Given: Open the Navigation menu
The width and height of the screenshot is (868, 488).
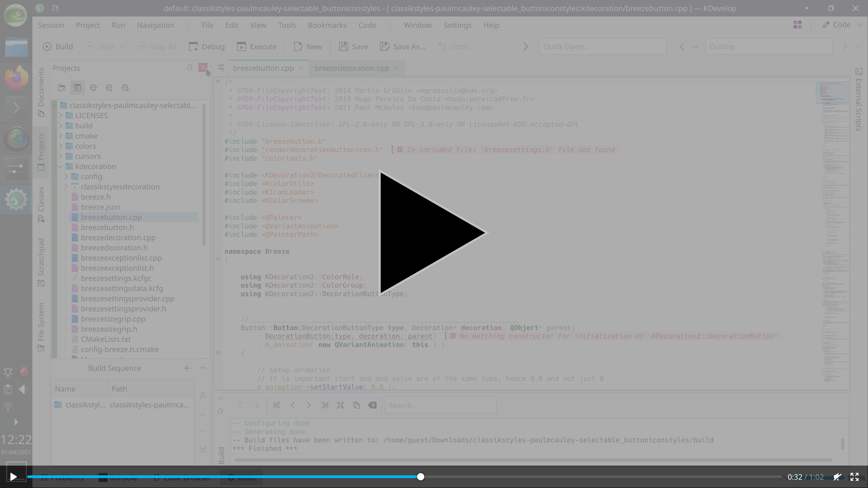Looking at the screenshot, I should tap(155, 25).
